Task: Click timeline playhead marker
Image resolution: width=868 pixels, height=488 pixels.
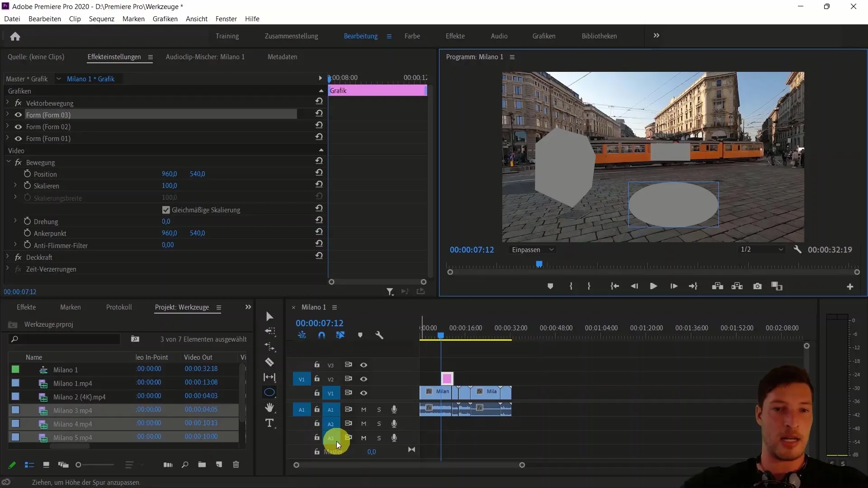Action: tap(441, 336)
